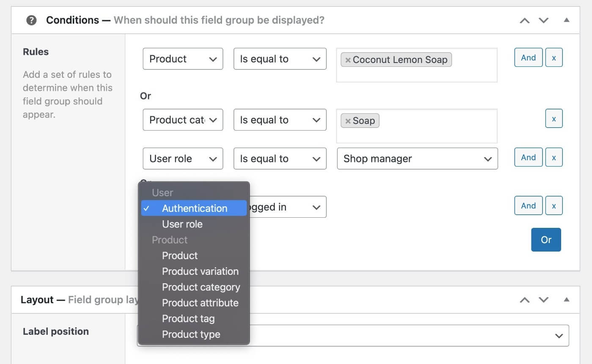This screenshot has height=364, width=592.
Task: Select Product option in the dropdown list
Action: (x=194, y=255)
